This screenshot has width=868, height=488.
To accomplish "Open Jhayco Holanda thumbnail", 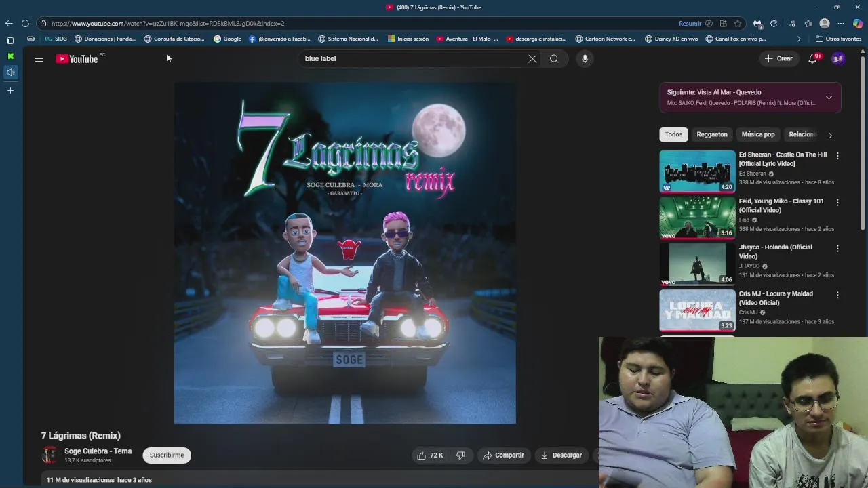I will [697, 264].
